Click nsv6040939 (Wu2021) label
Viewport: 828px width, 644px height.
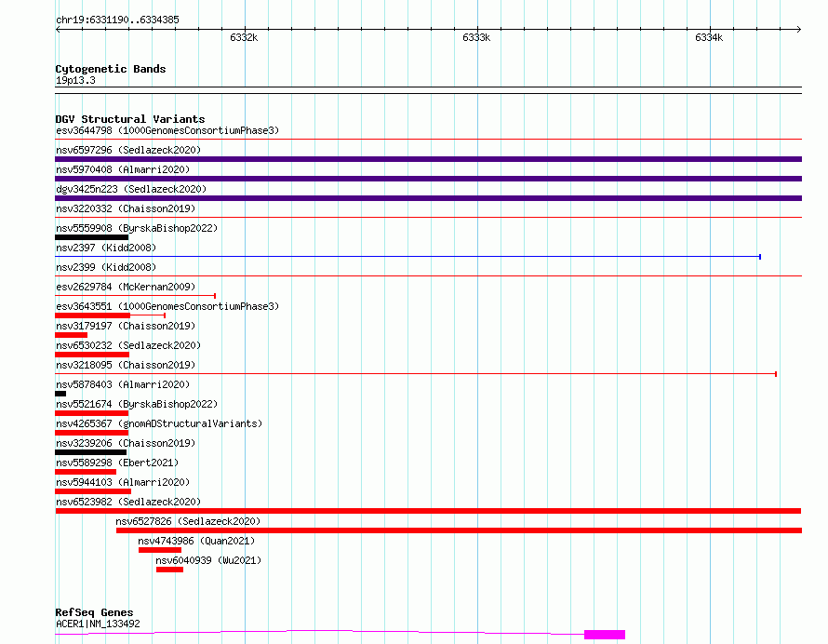pos(208,560)
